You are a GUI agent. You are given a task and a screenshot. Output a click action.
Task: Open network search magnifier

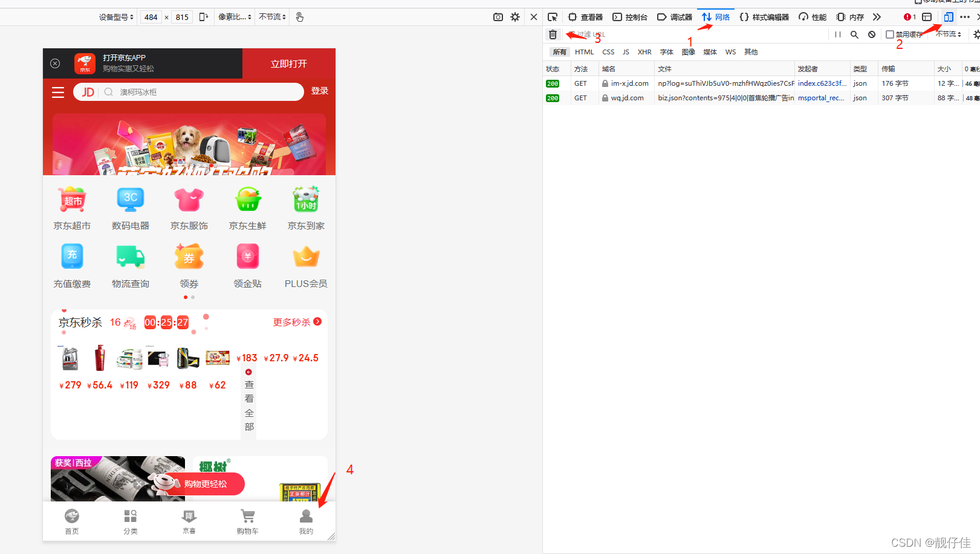click(854, 34)
